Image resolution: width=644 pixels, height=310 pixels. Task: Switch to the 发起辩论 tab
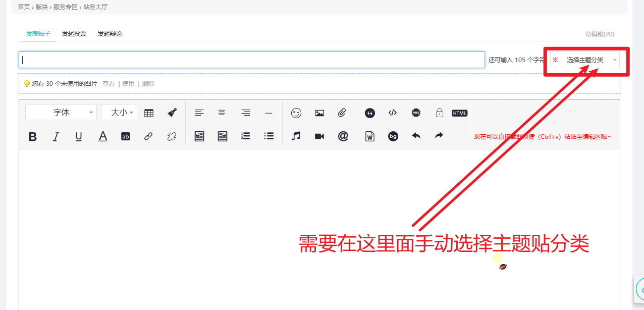pyautogui.click(x=110, y=34)
